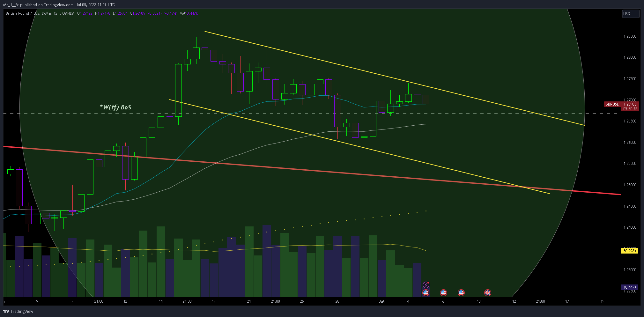The width and height of the screenshot is (644, 317).
Task: Click the 1.23000 price axis label
Action: pos(630,270)
